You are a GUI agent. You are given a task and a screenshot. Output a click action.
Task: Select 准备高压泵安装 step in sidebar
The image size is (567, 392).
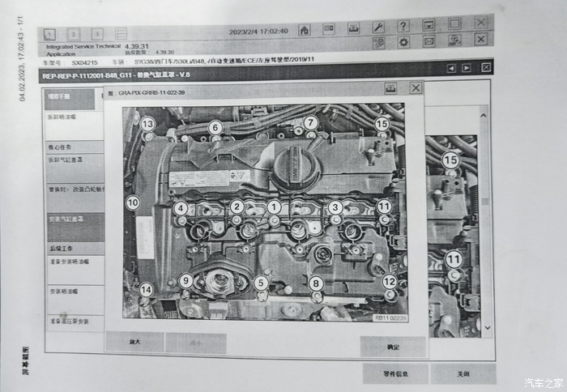(76, 323)
